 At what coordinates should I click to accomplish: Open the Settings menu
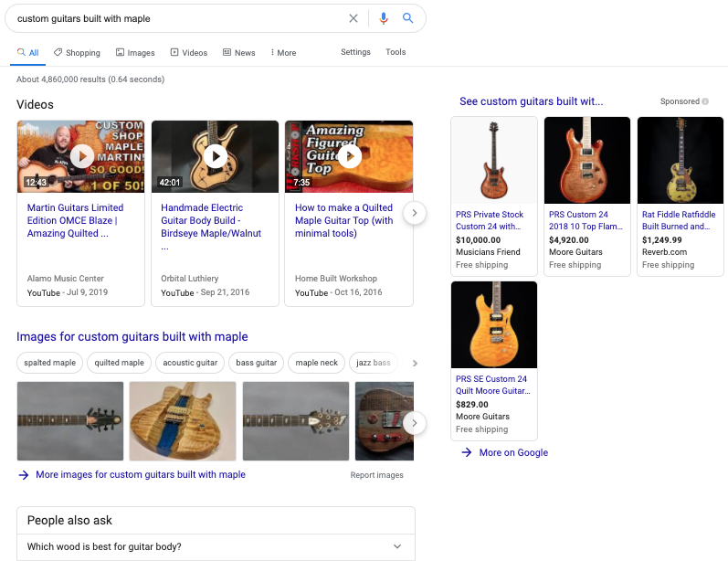point(355,52)
